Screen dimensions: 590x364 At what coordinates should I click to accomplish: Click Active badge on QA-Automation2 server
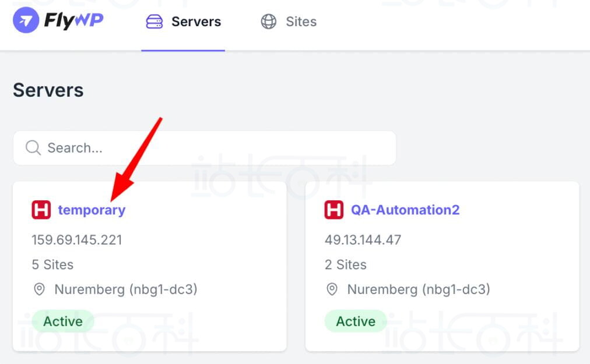tap(356, 321)
